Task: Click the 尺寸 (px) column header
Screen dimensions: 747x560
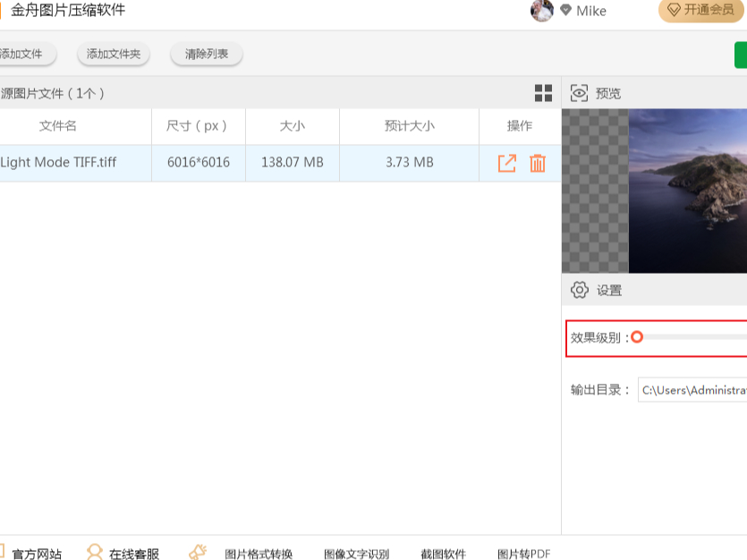Action: pos(196,126)
